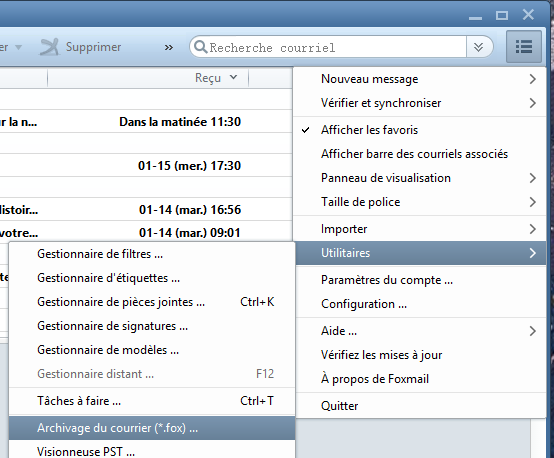Click in the Recherche courriel field
The image size is (554, 458).
[x=336, y=47]
